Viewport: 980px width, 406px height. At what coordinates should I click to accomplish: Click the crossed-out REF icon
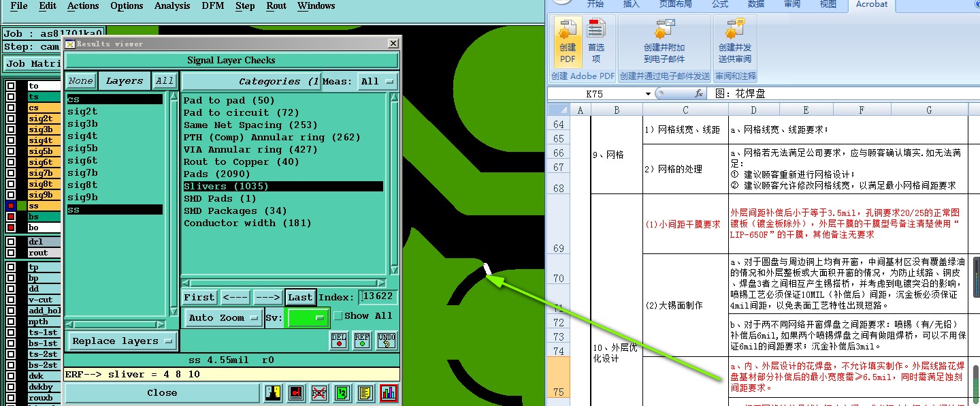318,393
